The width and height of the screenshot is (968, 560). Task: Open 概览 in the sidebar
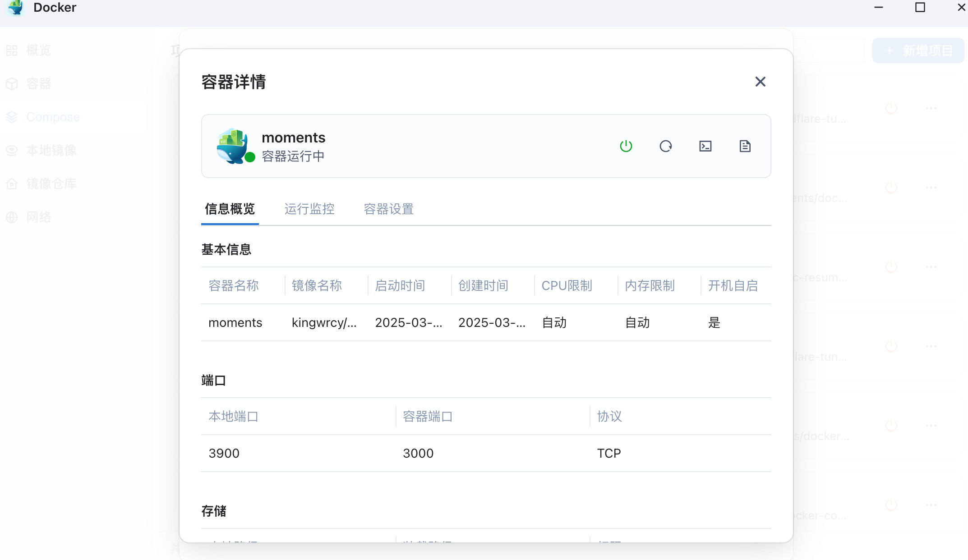coord(38,50)
